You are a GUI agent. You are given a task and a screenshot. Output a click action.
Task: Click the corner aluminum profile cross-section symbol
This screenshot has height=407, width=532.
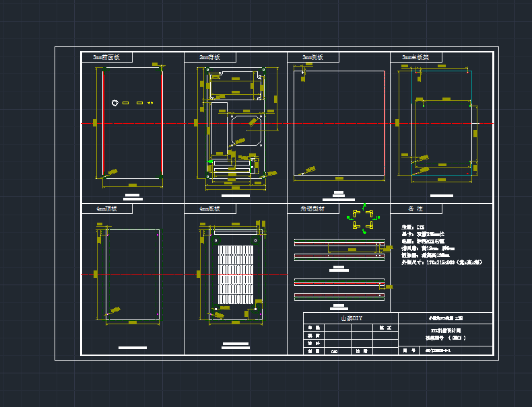[x=360, y=219]
